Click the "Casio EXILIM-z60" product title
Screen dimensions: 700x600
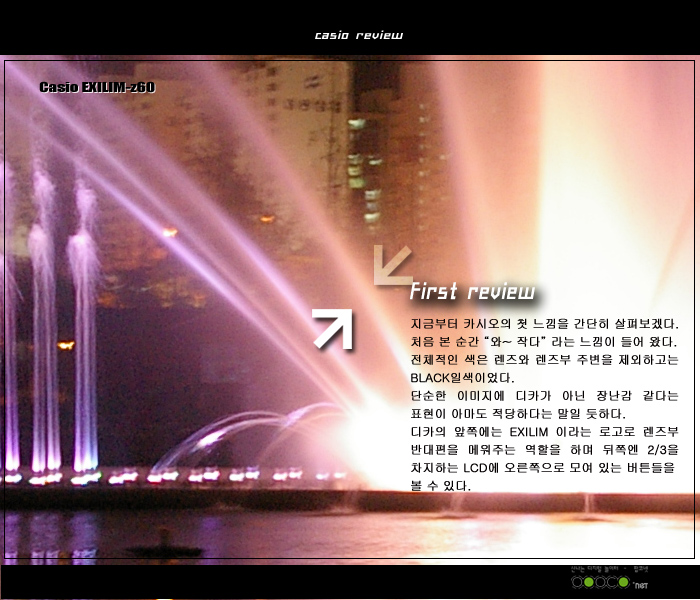[x=97, y=87]
